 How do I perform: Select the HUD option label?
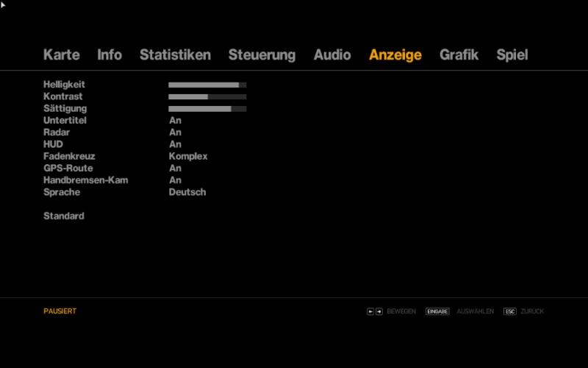[53, 144]
